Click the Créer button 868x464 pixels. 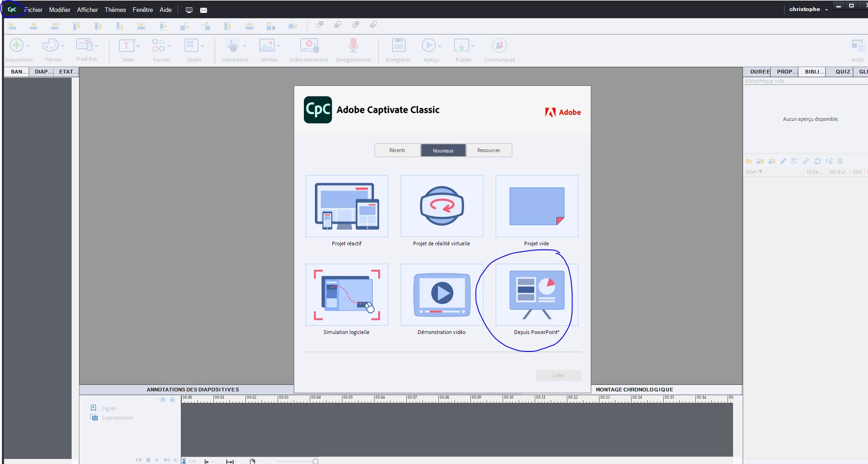[558, 375]
